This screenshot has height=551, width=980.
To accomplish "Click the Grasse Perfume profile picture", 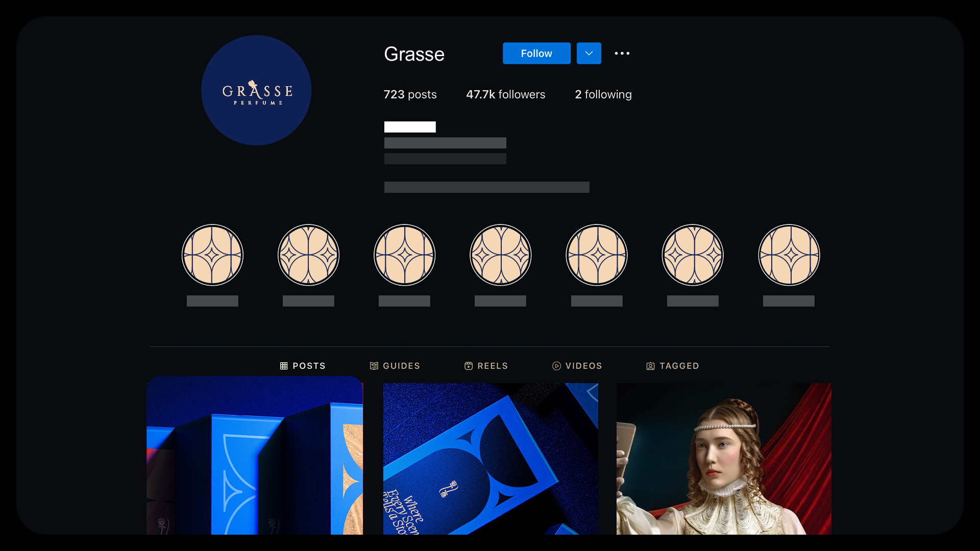I will coord(256,90).
